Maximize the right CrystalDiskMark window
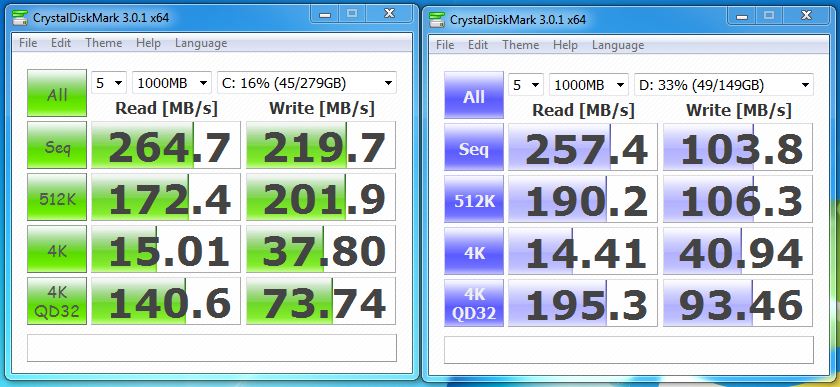The height and width of the screenshot is (387, 840). point(769,16)
